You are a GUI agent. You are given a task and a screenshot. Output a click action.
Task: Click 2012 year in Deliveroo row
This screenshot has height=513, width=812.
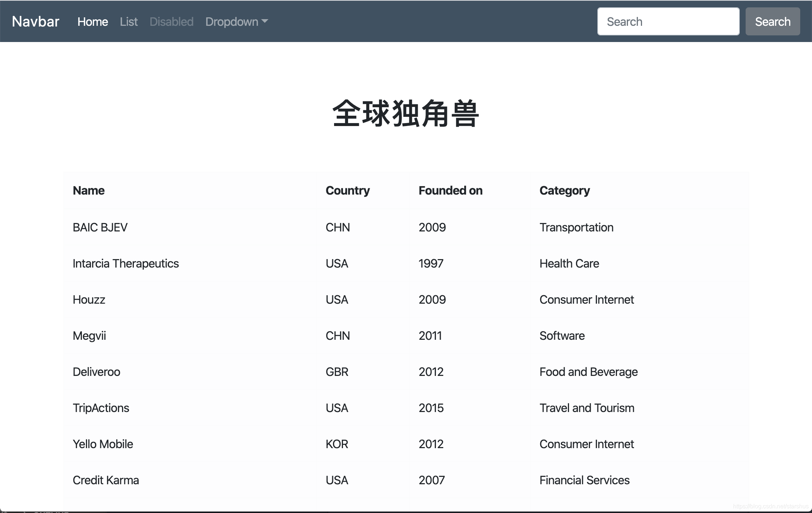point(431,372)
